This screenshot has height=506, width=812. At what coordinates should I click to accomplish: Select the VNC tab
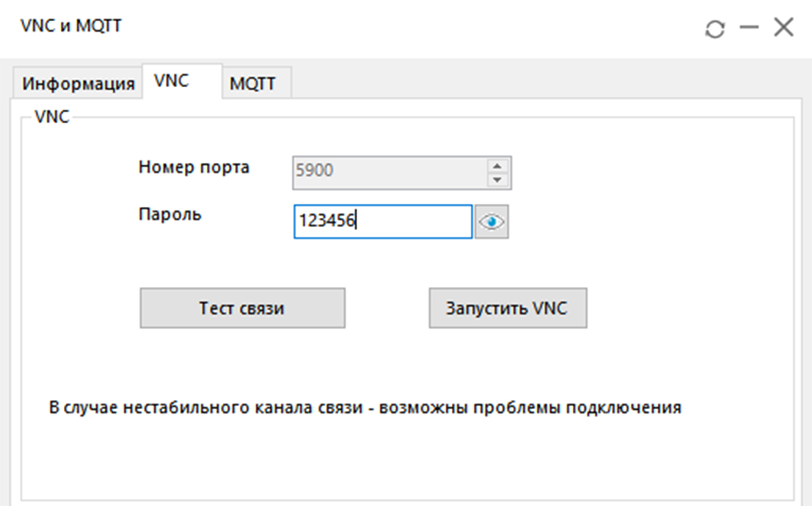182,80
